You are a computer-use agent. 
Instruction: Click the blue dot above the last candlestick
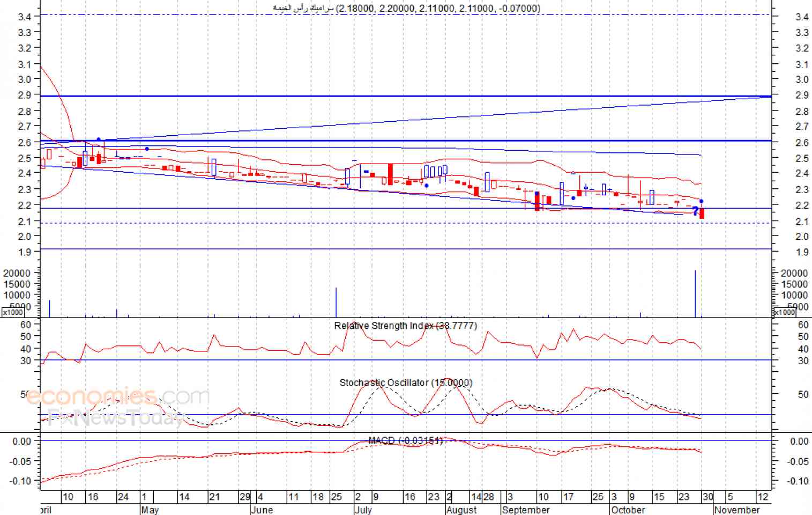[x=701, y=201]
